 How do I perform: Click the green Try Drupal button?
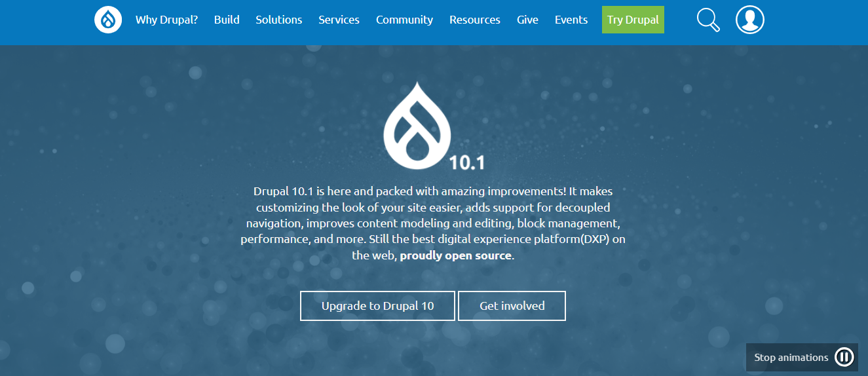click(x=633, y=20)
